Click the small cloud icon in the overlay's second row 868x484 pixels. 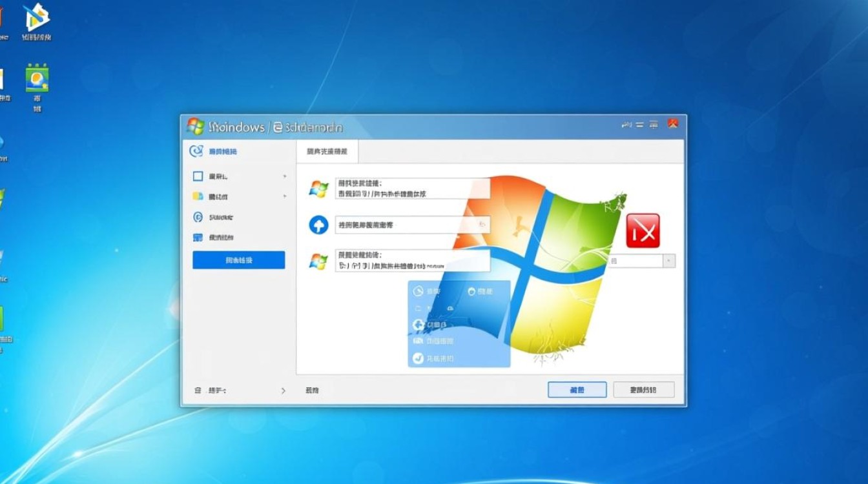coord(450,308)
